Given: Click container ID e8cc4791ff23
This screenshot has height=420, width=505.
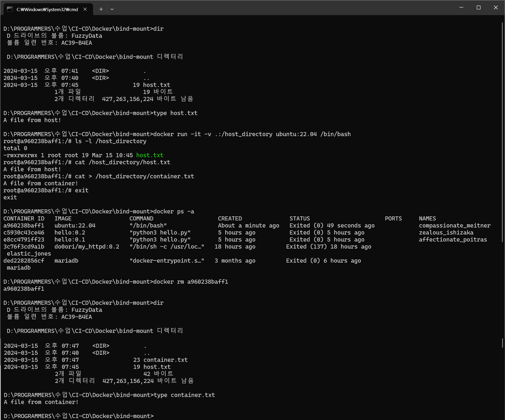Looking at the screenshot, I should click(24, 239).
